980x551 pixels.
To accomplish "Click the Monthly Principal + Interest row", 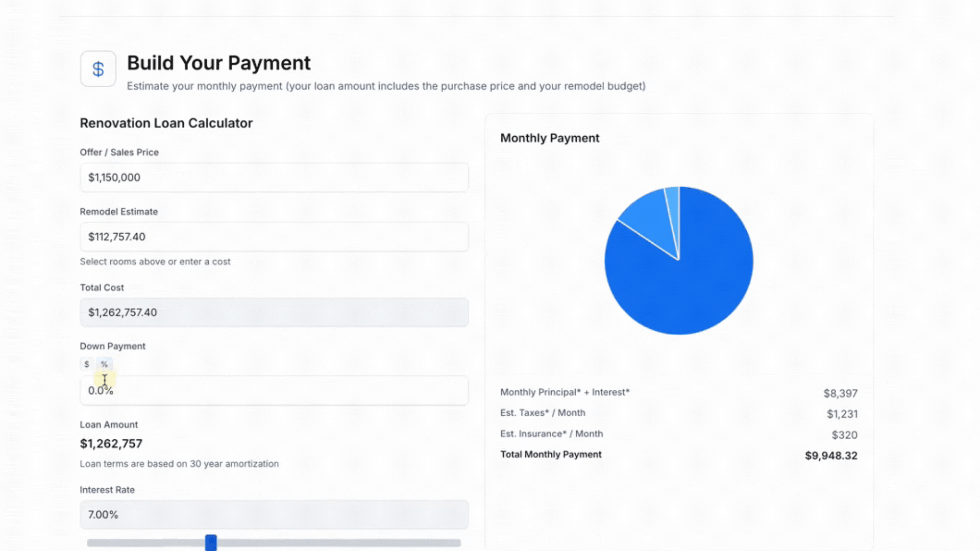I will pyautogui.click(x=565, y=392).
